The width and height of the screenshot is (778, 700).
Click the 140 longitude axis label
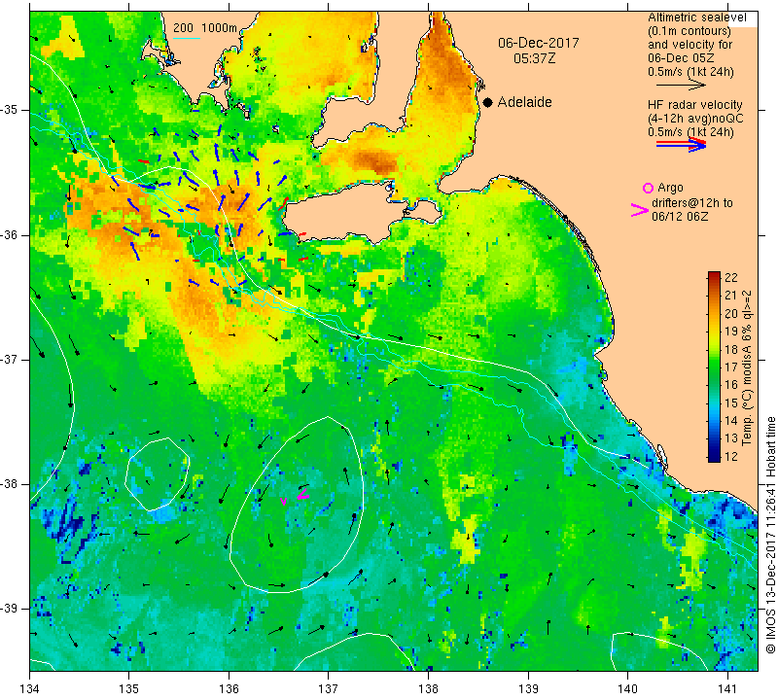tap(627, 688)
